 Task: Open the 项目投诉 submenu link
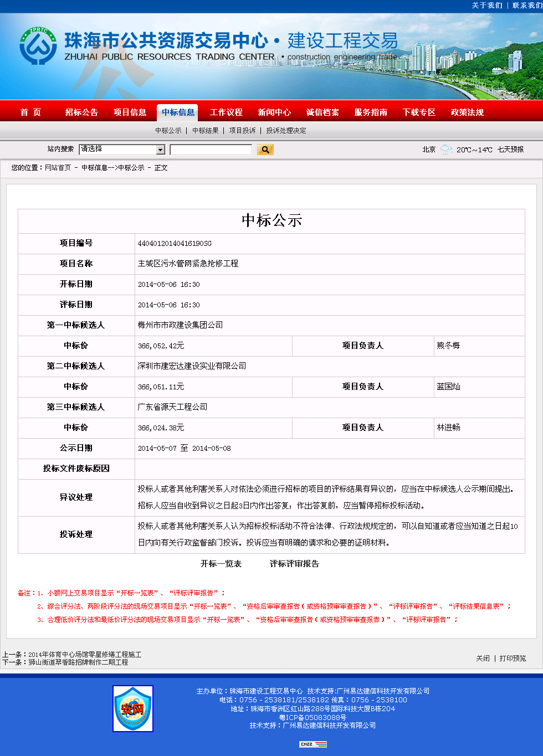click(243, 131)
